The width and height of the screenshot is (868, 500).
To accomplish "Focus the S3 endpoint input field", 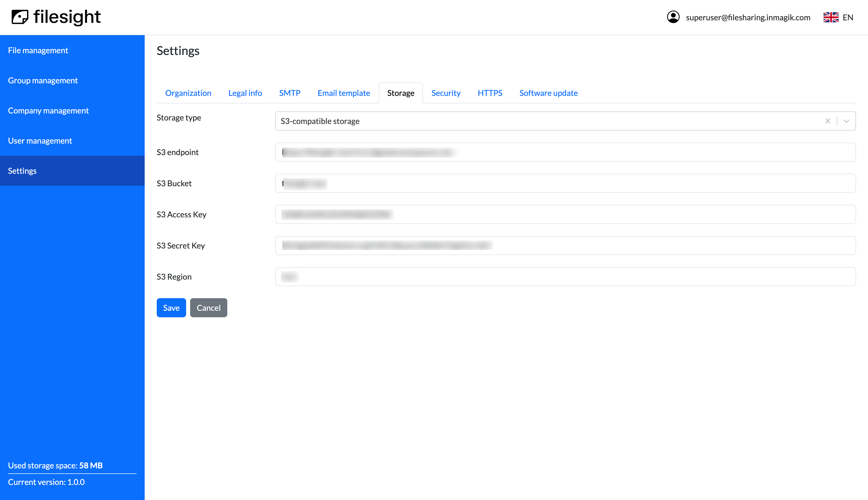I will click(565, 152).
